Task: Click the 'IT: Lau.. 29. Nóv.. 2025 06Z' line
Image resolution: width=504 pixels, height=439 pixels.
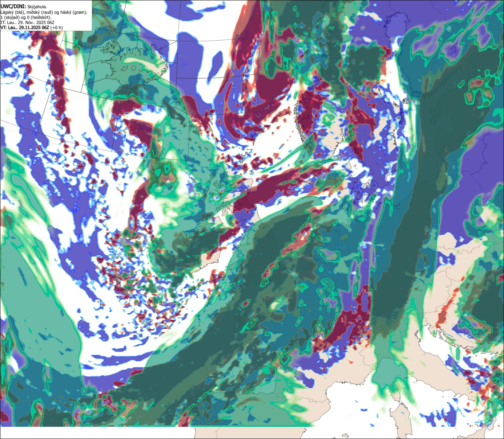Action: pos(28,22)
